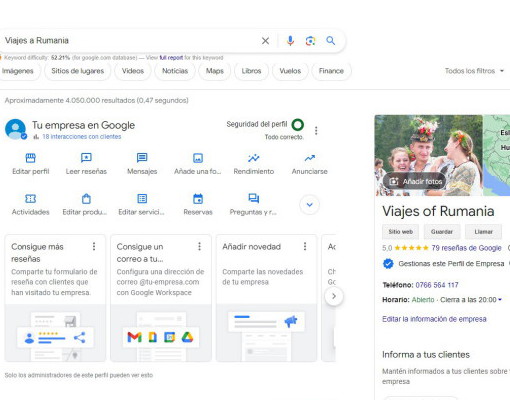Image resolution: width=510 pixels, height=400 pixels.
Task: Select the Vídeos filter tab
Action: click(133, 71)
